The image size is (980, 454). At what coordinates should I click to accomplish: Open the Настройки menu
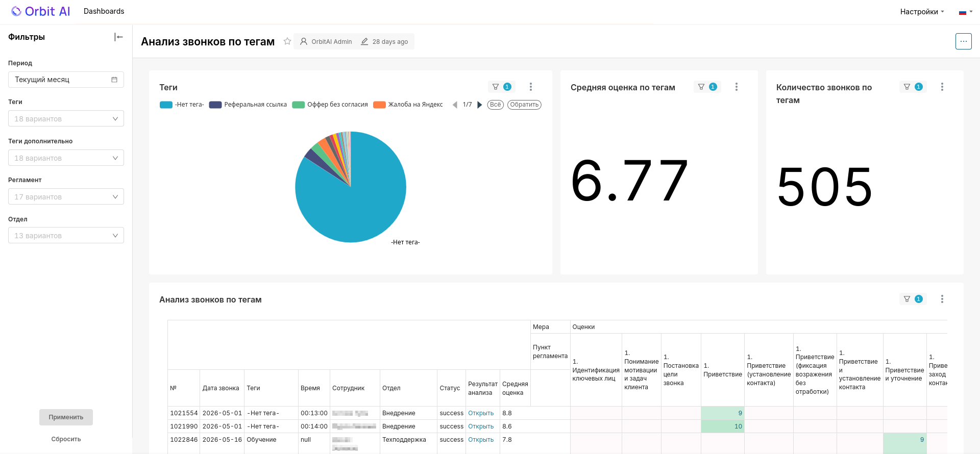[x=922, y=12]
